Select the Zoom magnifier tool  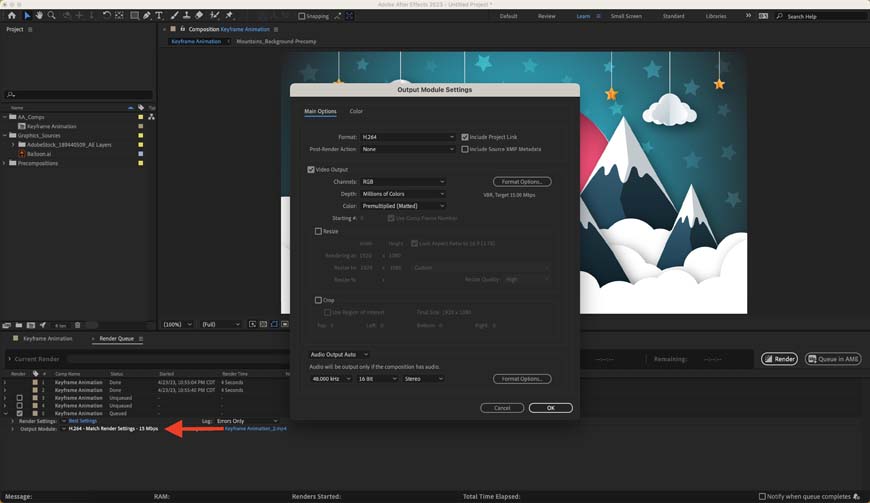(52, 16)
